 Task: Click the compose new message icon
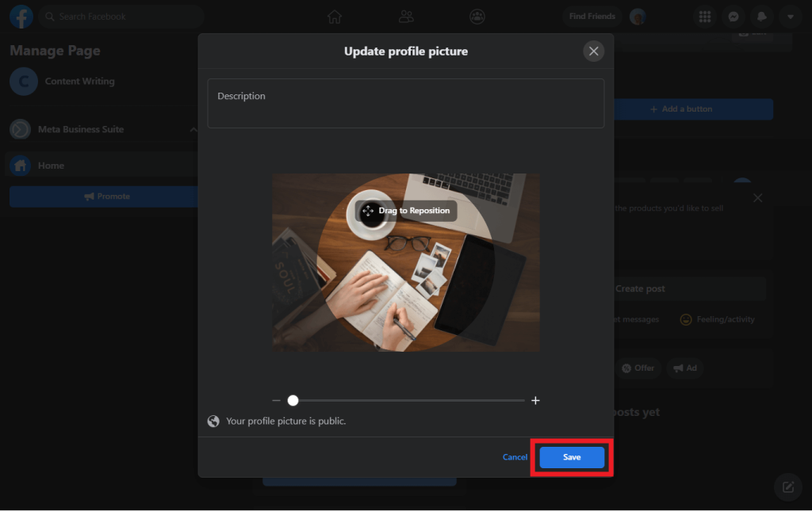pyautogui.click(x=788, y=486)
